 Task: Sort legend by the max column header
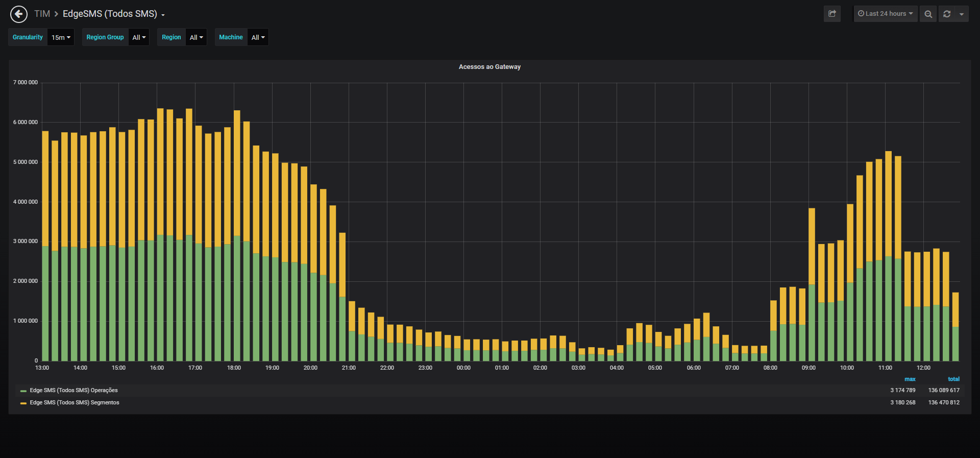pyautogui.click(x=910, y=379)
